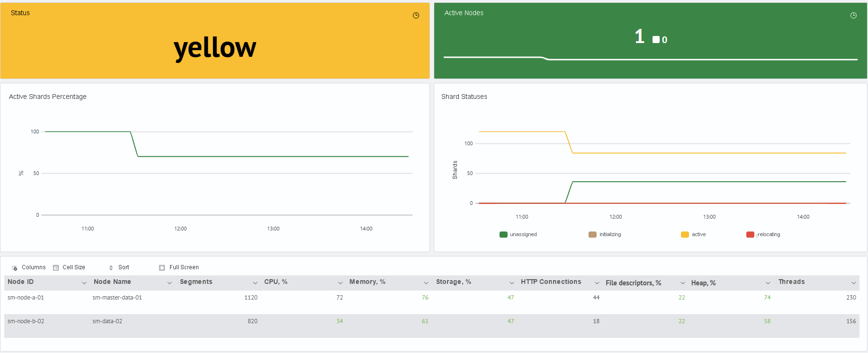Toggle the relocating legend swatch
Image resolution: width=868 pixels, height=353 pixels.
click(x=750, y=235)
